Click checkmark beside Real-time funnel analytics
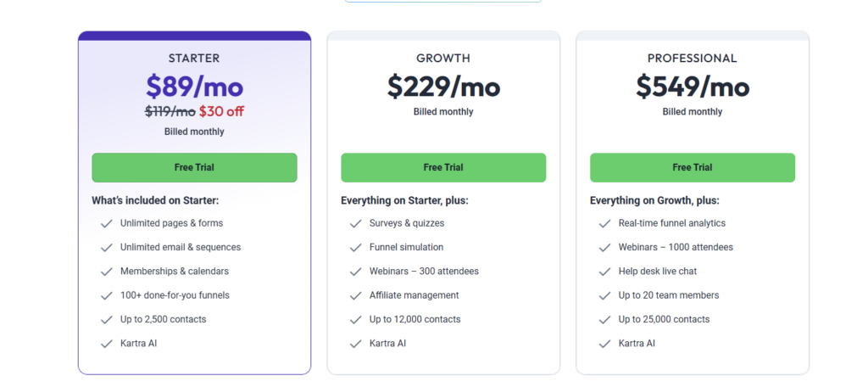 [x=604, y=223]
